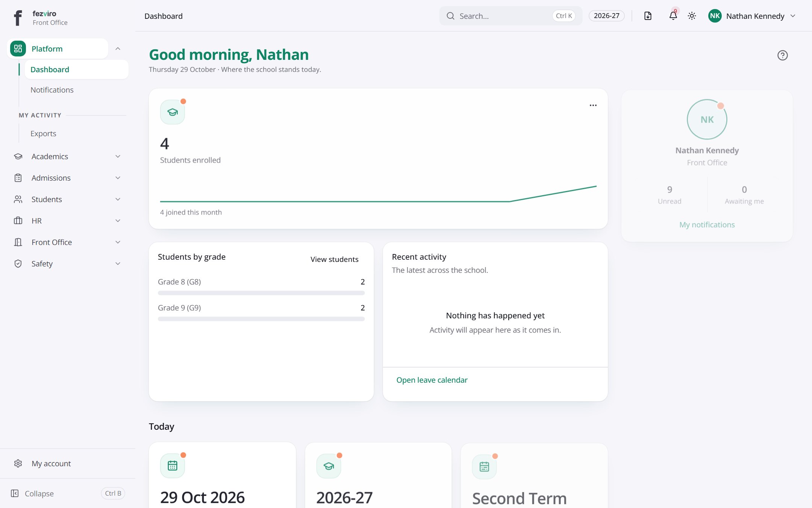Click the Admissions clipboard icon
The width and height of the screenshot is (812, 508).
tap(18, 178)
